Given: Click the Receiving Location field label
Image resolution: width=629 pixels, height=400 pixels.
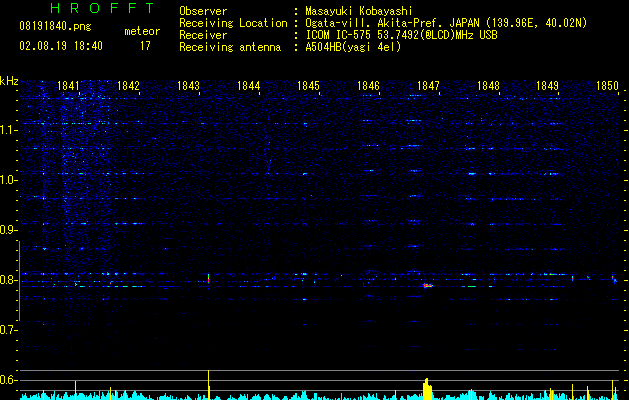Looking at the screenshot, I should tap(233, 23).
